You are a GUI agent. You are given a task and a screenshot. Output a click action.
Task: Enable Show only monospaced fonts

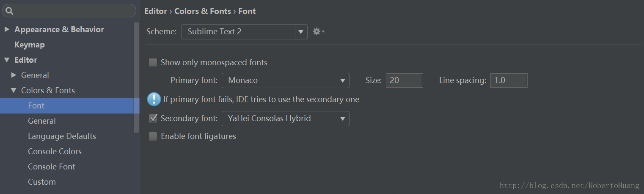tap(153, 63)
